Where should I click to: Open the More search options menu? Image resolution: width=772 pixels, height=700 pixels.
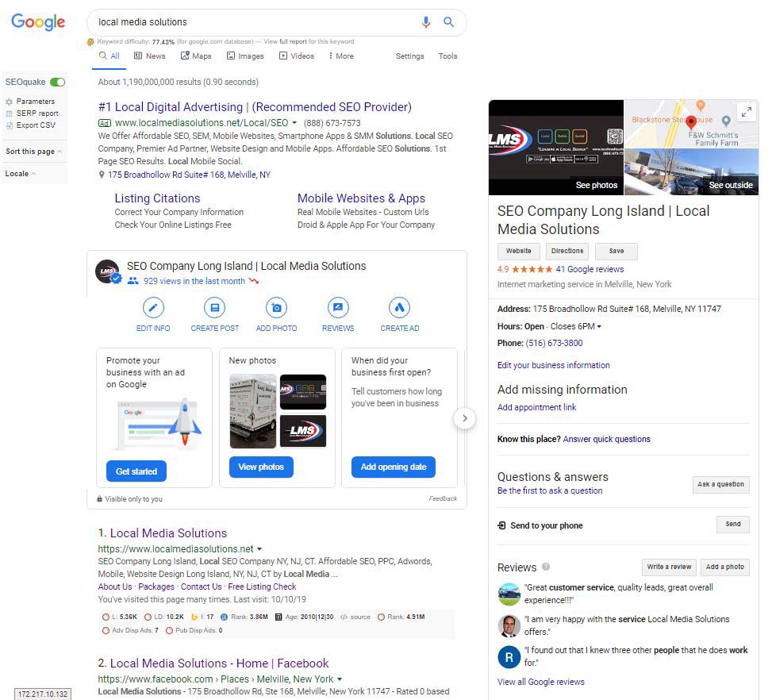pos(340,56)
